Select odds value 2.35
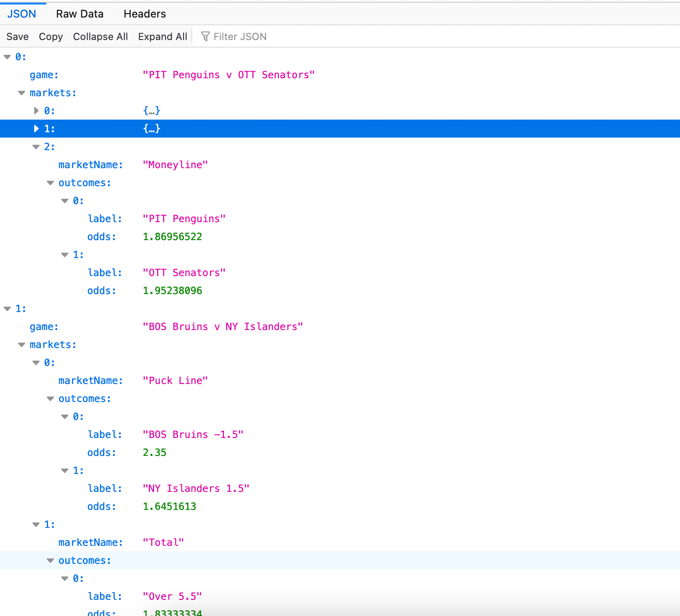This screenshot has height=616, width=680. (154, 452)
